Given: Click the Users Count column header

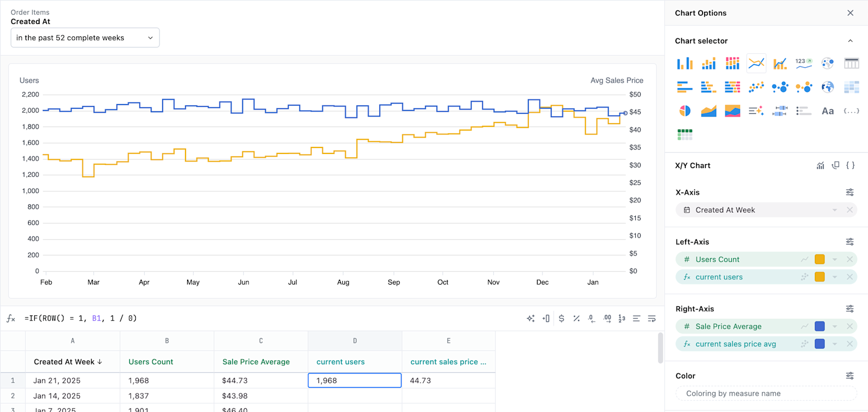Looking at the screenshot, I should [x=151, y=362].
